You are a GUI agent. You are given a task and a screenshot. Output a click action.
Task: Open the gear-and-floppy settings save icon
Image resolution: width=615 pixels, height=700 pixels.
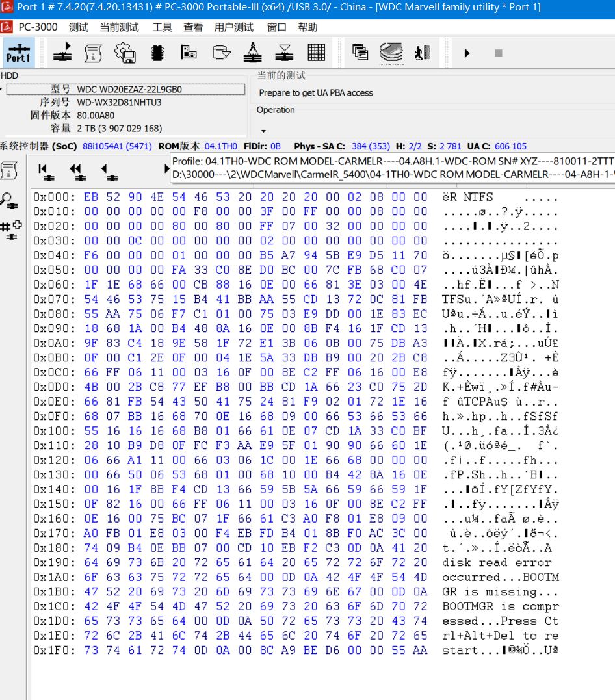(125, 53)
